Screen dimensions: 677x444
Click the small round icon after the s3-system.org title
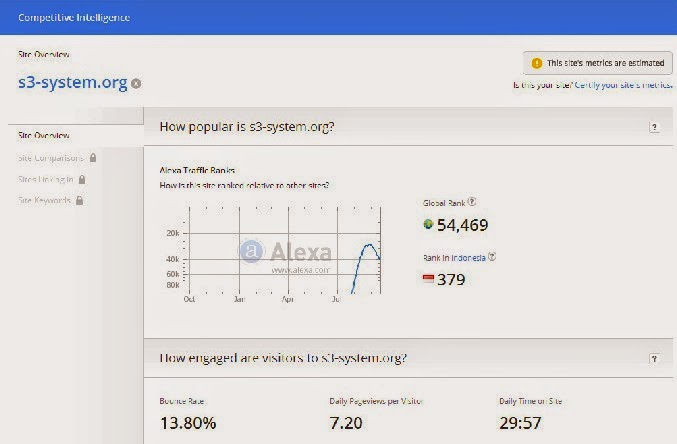(136, 84)
